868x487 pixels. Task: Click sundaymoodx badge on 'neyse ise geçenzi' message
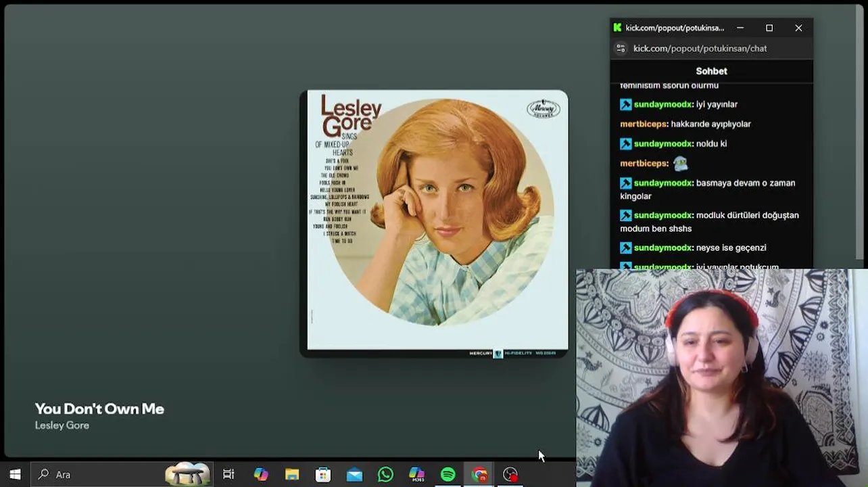626,248
